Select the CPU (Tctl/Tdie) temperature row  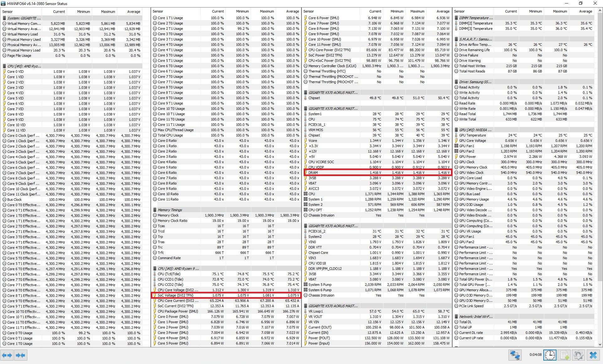tap(169, 274)
